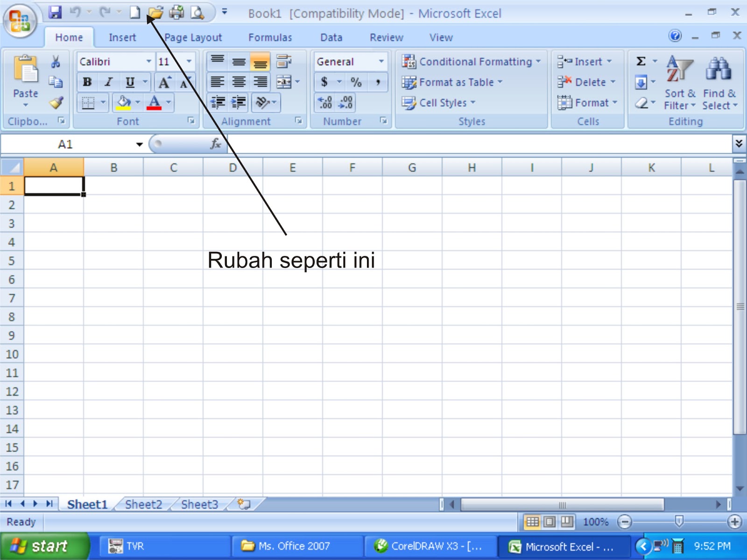Toggle Underline formatting

coord(130,82)
